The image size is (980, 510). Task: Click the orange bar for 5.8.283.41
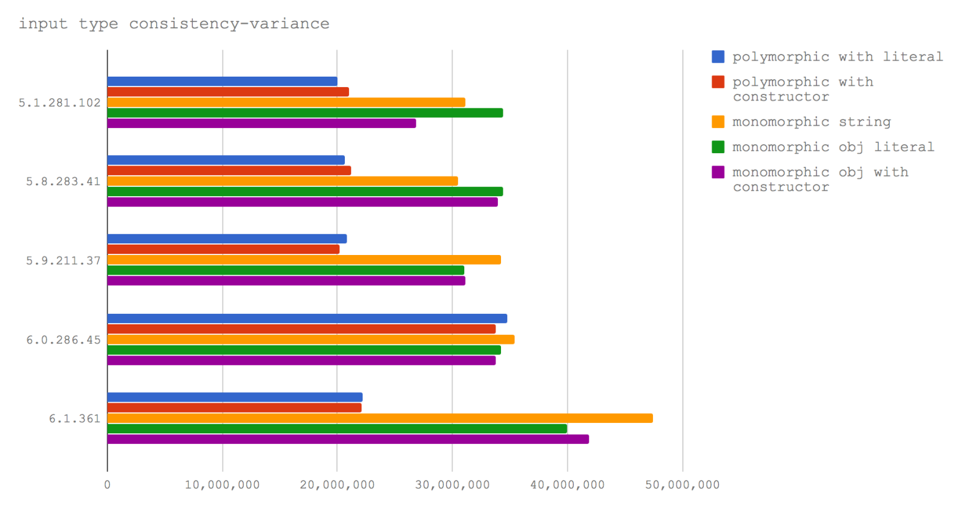tap(283, 181)
